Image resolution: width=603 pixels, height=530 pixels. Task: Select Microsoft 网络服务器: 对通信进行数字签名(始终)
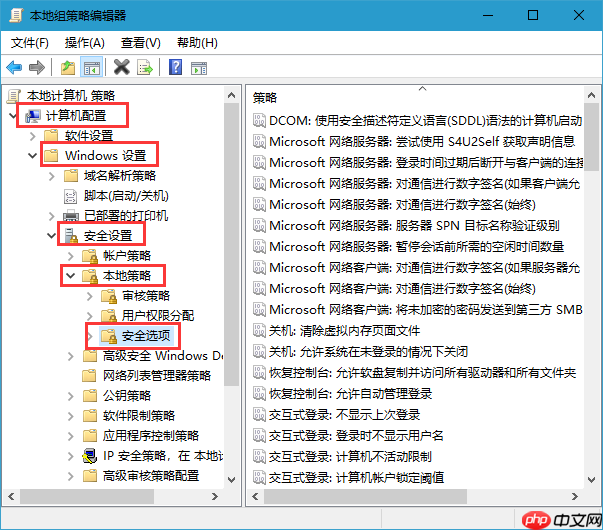(x=402, y=205)
